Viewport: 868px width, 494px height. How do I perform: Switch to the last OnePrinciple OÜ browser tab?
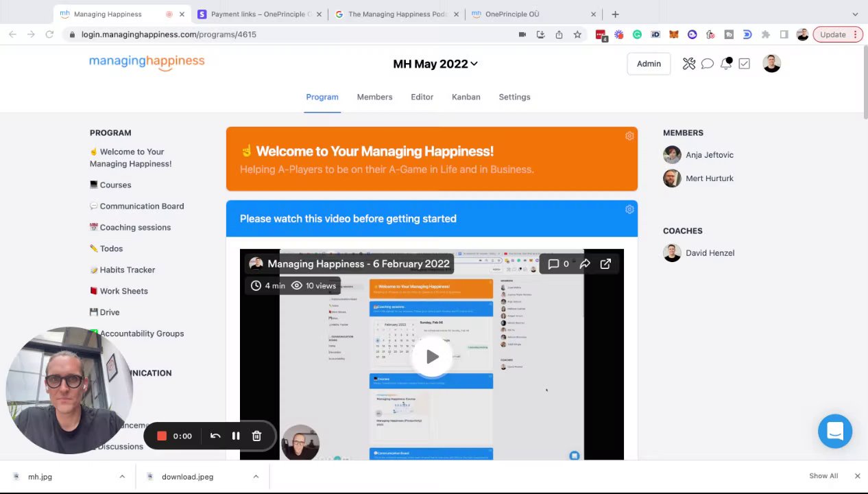click(533, 14)
